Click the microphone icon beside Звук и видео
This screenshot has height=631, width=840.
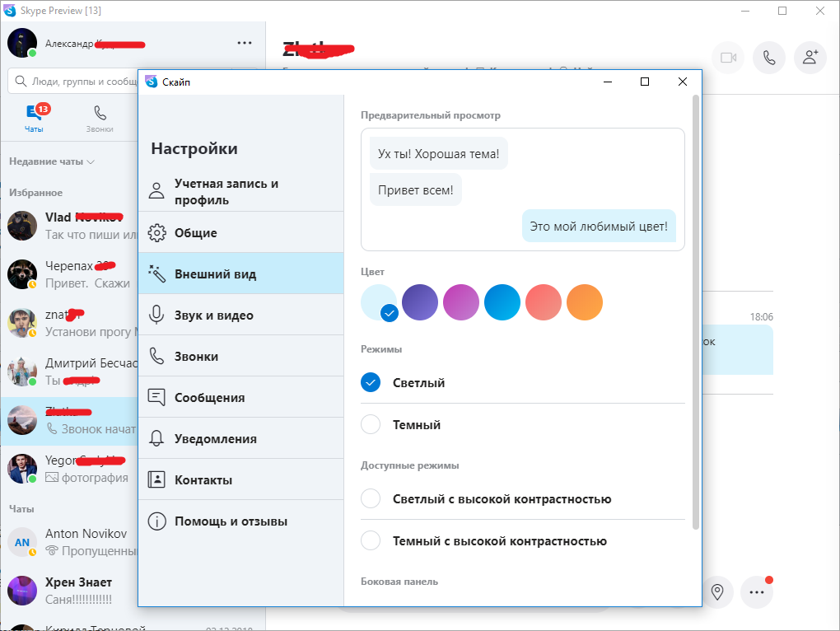(156, 315)
